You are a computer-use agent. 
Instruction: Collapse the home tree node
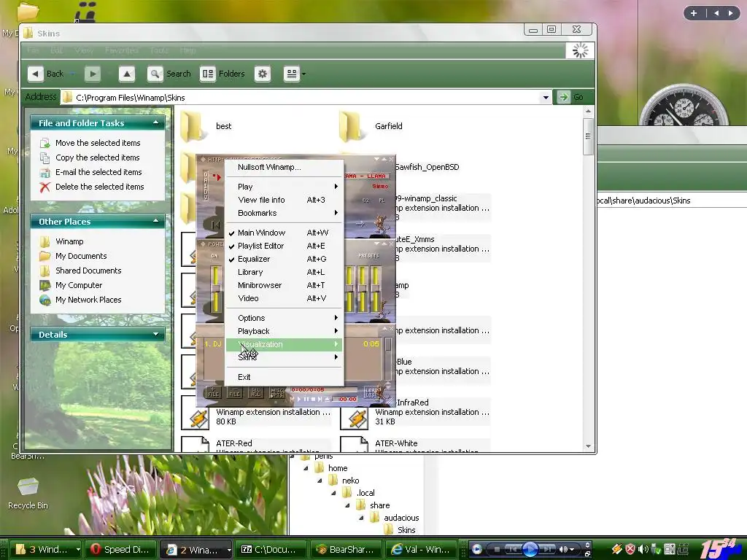click(306, 469)
